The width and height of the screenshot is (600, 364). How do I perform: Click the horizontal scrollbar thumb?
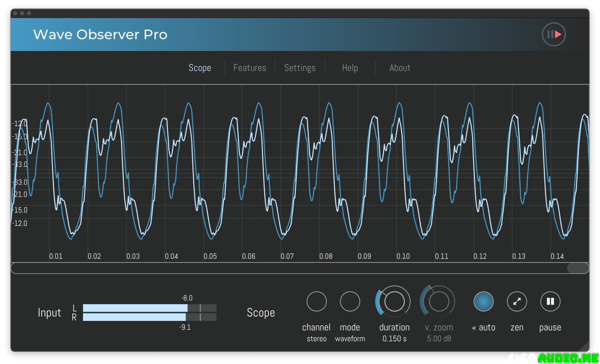pyautogui.click(x=577, y=268)
